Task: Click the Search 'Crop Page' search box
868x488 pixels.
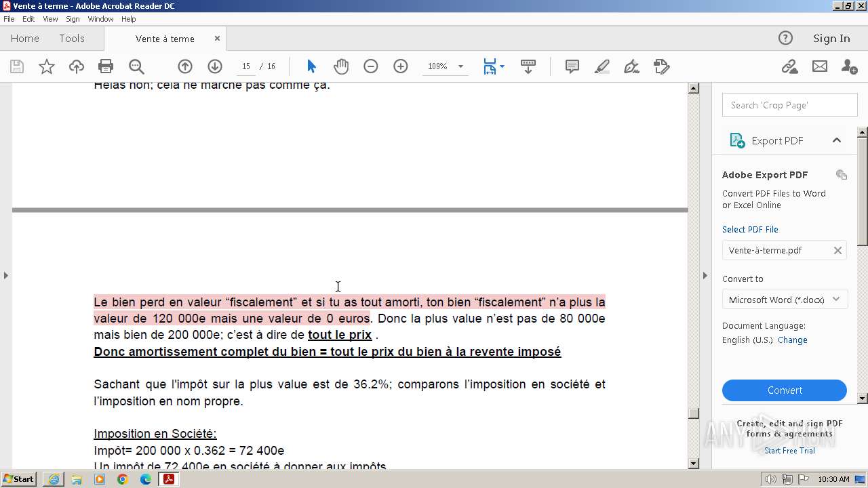Action: 790,105
